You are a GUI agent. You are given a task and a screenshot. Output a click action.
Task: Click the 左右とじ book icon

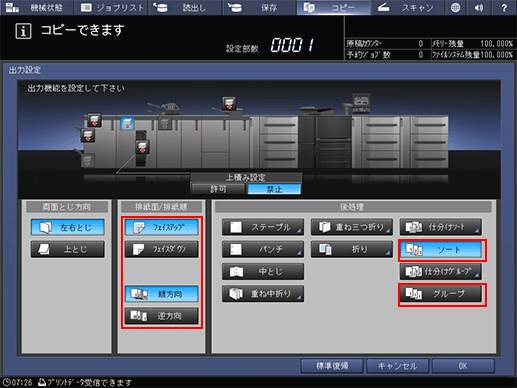coord(45,227)
